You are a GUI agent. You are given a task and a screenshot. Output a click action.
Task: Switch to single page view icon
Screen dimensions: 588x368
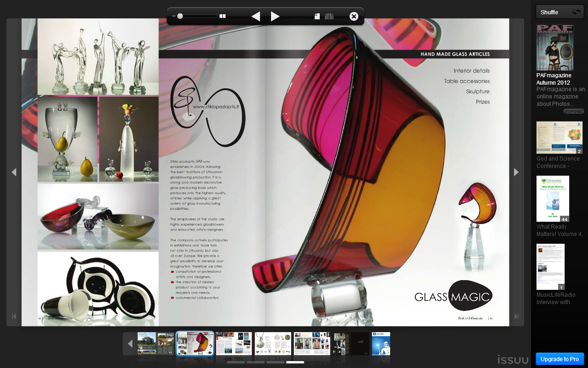click(317, 17)
